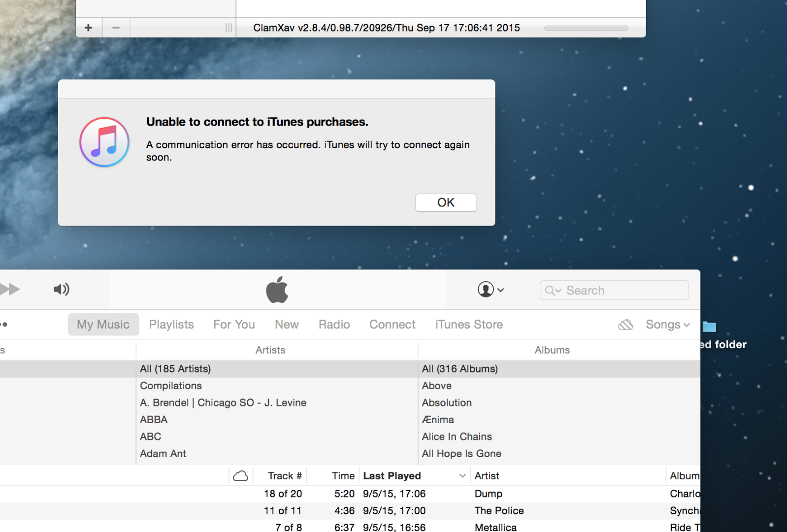Click the 9/5/15, 16:56 last played cell
Viewport: 787px width, 532px height.
coord(394,527)
